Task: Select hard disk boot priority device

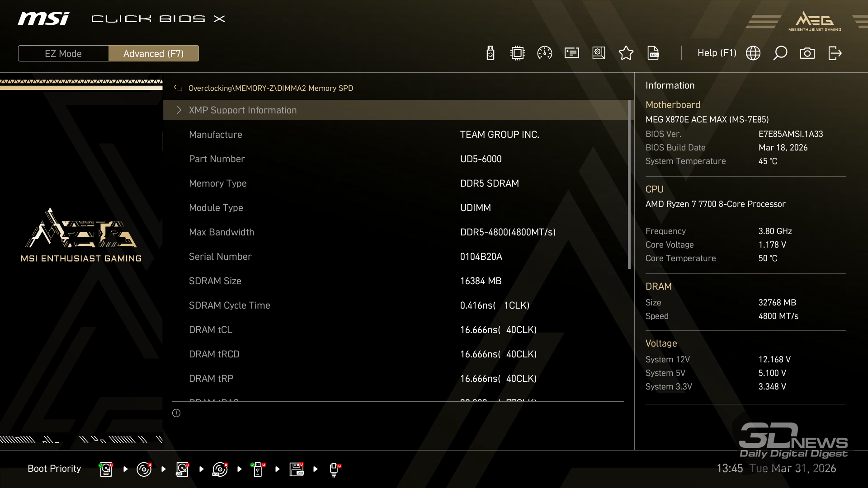Action: [x=106, y=469]
